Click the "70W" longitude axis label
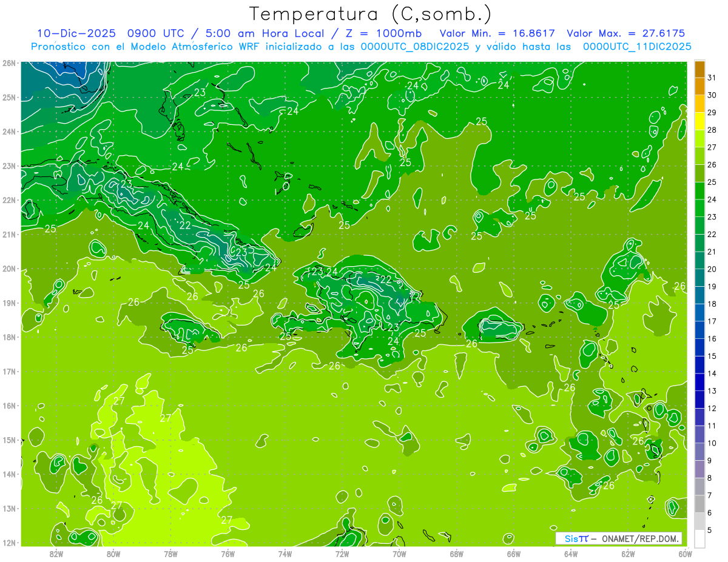This screenshot has height=562, width=728. tap(399, 554)
